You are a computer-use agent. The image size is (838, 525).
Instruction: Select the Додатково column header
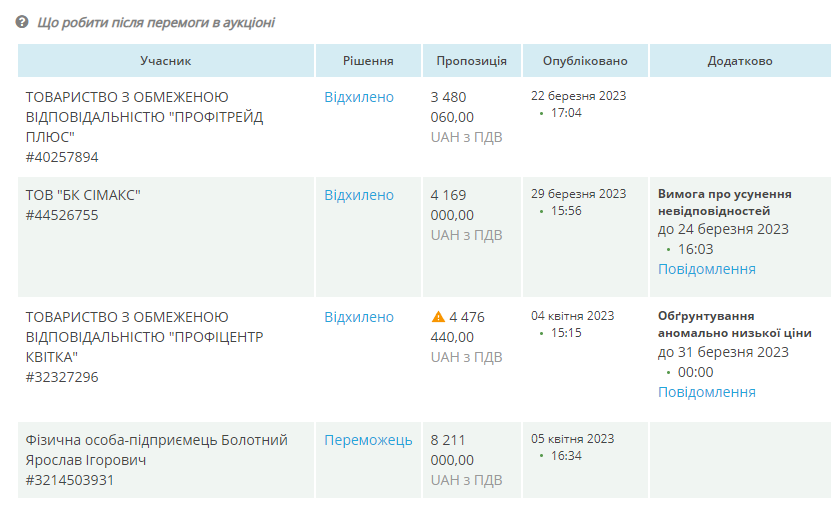click(739, 61)
